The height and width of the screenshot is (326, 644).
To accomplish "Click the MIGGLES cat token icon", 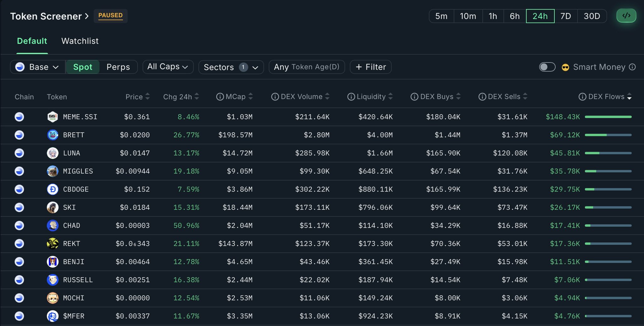I will coord(53,171).
